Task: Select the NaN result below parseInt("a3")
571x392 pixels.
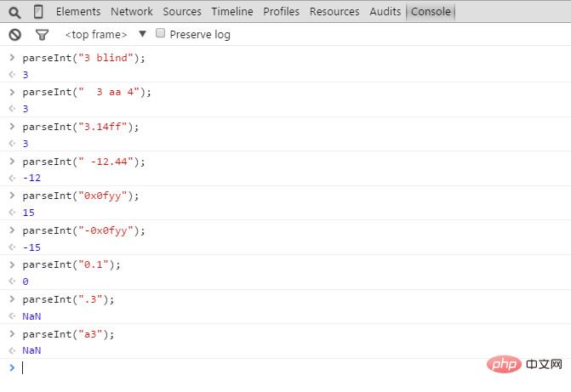Action: coord(31,350)
